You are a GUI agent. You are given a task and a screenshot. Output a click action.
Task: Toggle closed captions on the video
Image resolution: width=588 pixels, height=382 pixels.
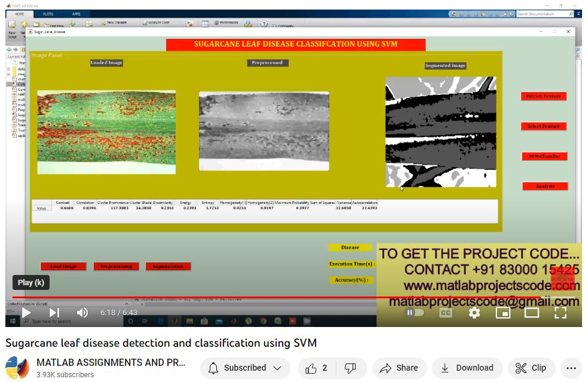point(445,313)
